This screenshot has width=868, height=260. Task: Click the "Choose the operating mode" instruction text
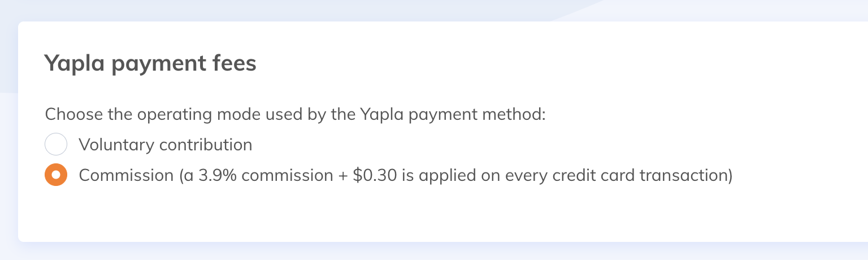pyautogui.click(x=295, y=114)
